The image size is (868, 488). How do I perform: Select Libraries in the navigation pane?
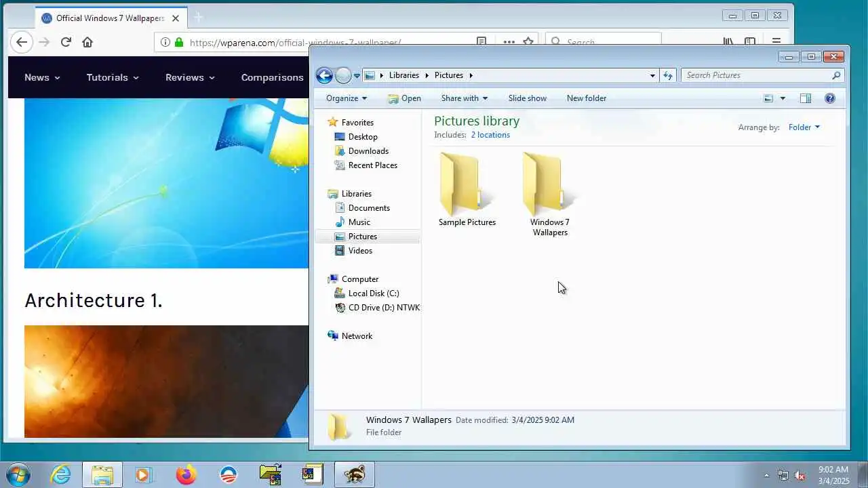(x=356, y=194)
